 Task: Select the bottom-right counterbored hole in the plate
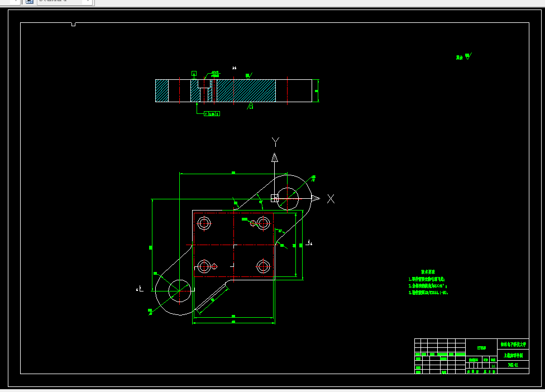(x=263, y=266)
